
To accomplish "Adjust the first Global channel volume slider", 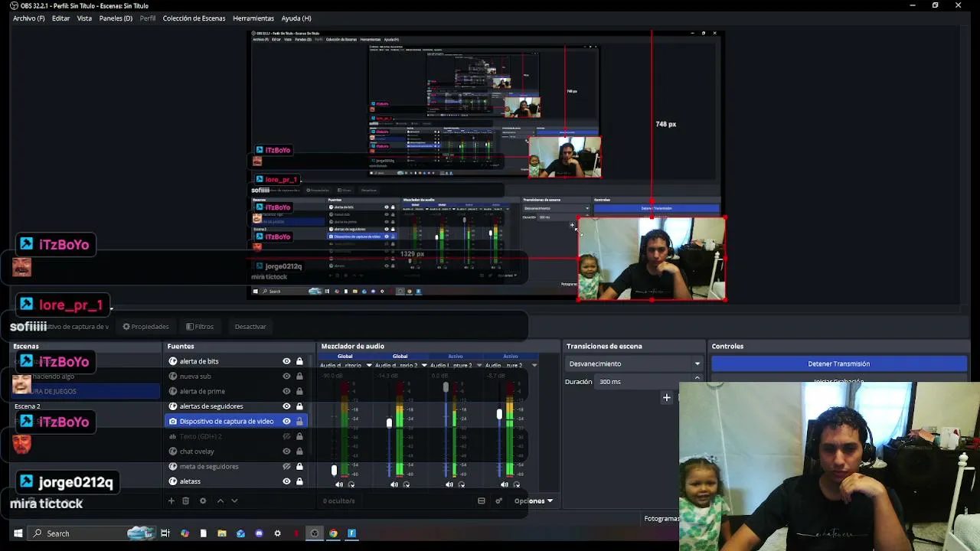I will coord(334,470).
